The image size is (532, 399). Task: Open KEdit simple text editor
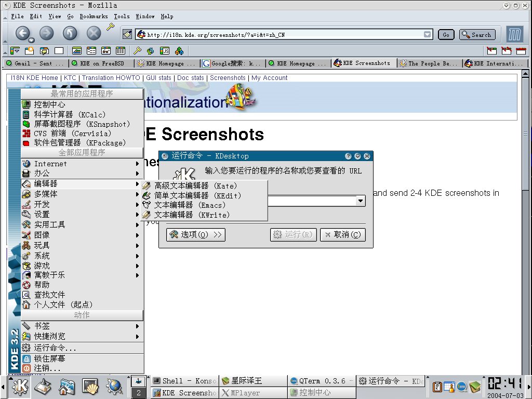click(205, 195)
